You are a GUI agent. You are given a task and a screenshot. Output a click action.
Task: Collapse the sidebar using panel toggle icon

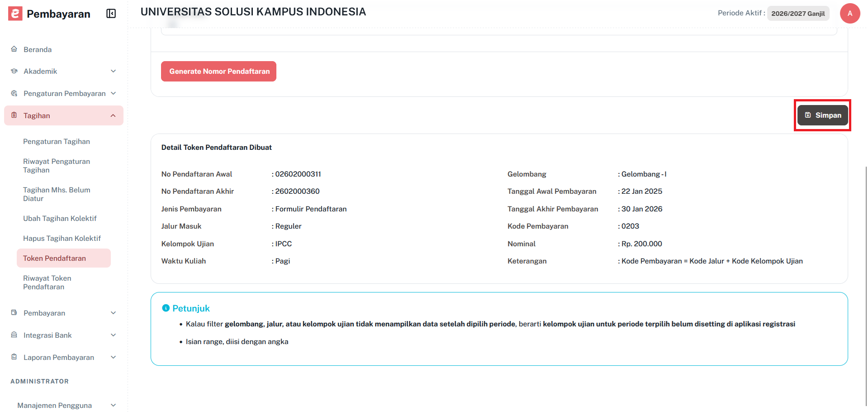(x=111, y=14)
